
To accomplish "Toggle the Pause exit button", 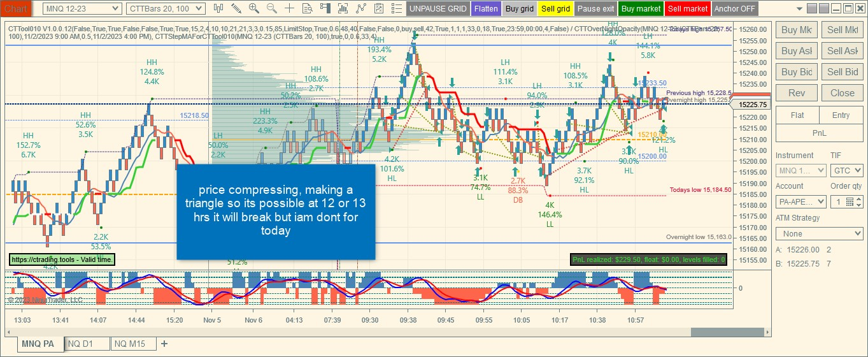I will 595,9.
